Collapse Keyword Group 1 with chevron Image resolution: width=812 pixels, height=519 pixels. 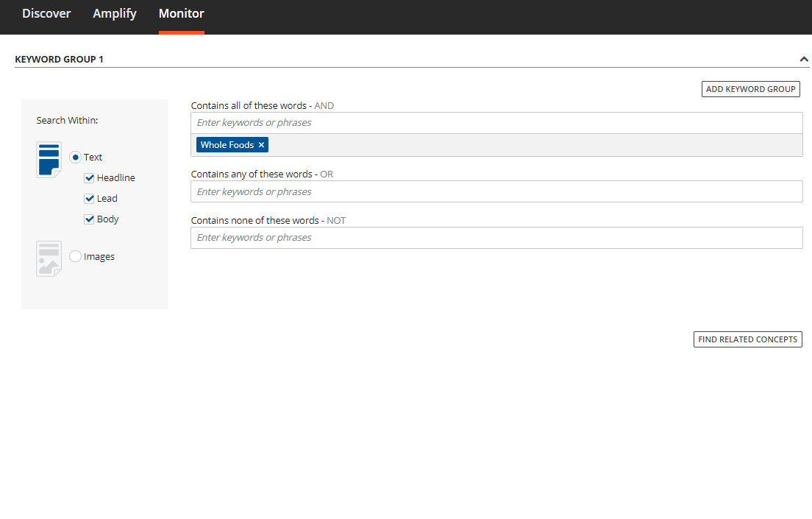(x=804, y=59)
